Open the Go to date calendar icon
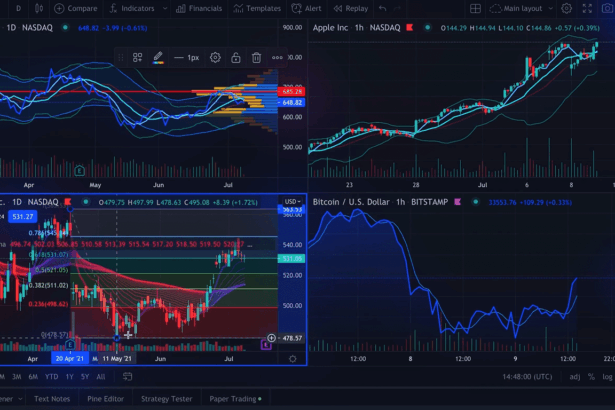The image size is (615, 410). click(127, 377)
